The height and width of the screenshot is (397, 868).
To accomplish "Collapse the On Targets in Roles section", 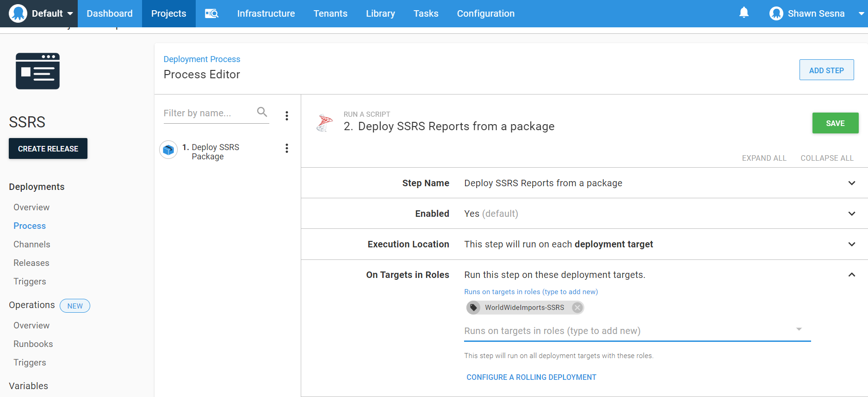I will coord(851,275).
